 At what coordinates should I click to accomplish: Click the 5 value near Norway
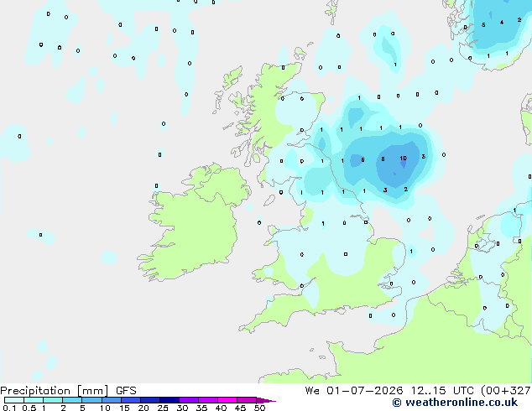click(483, 25)
